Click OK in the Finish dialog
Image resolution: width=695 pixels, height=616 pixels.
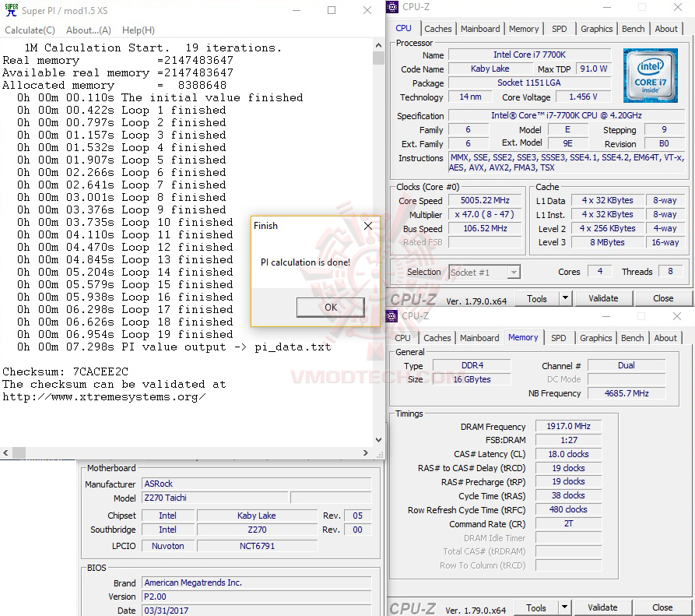pyautogui.click(x=331, y=307)
